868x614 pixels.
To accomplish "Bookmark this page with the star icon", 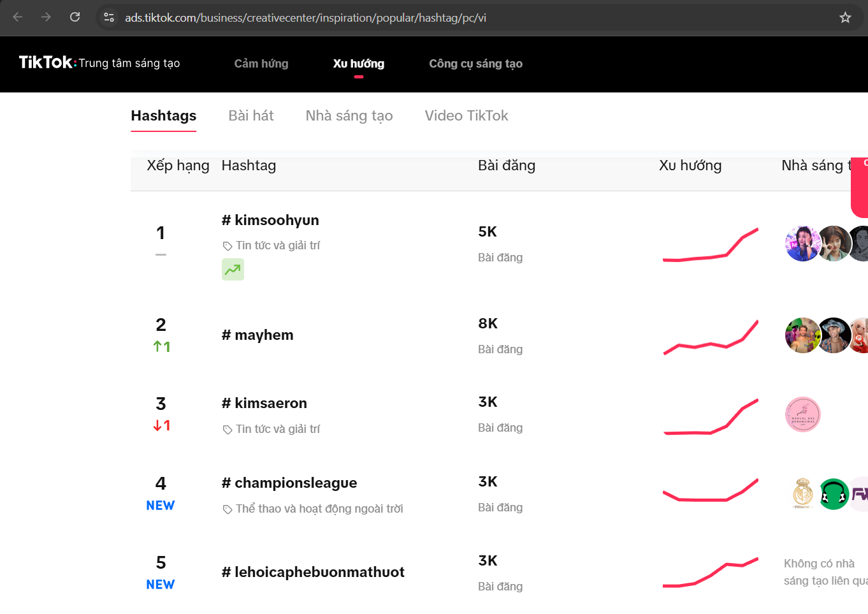I will tap(845, 17).
